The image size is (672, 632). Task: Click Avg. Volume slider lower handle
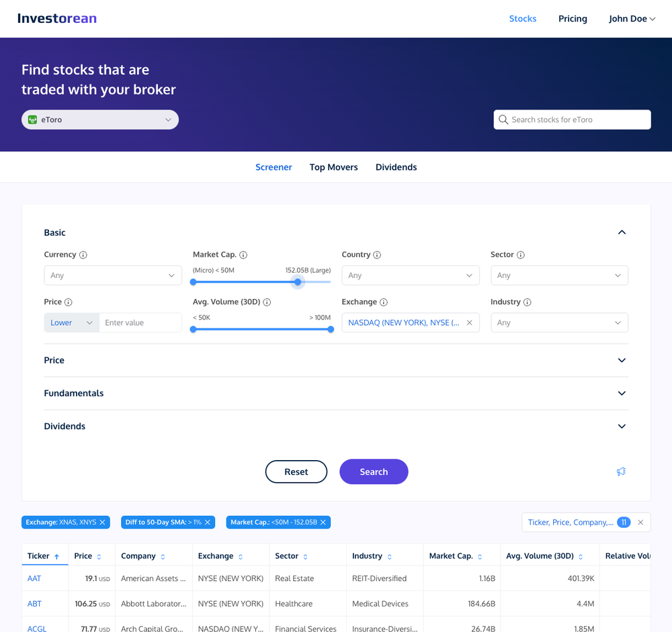tap(194, 329)
